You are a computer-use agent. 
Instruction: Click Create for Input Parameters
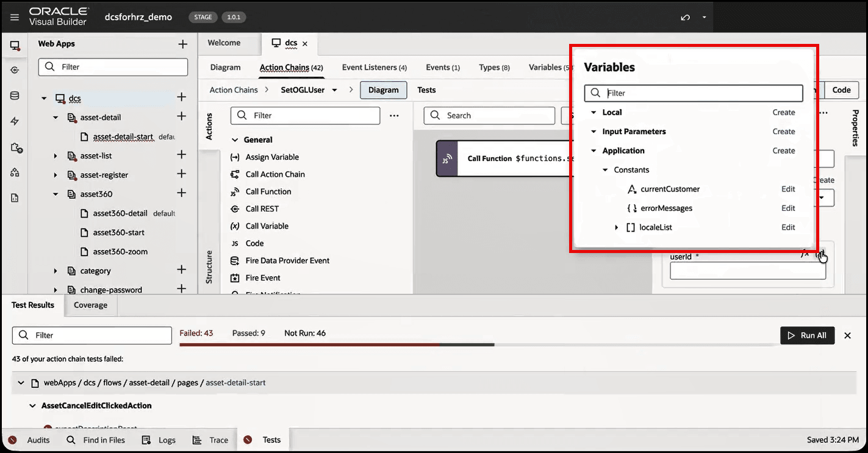(784, 132)
